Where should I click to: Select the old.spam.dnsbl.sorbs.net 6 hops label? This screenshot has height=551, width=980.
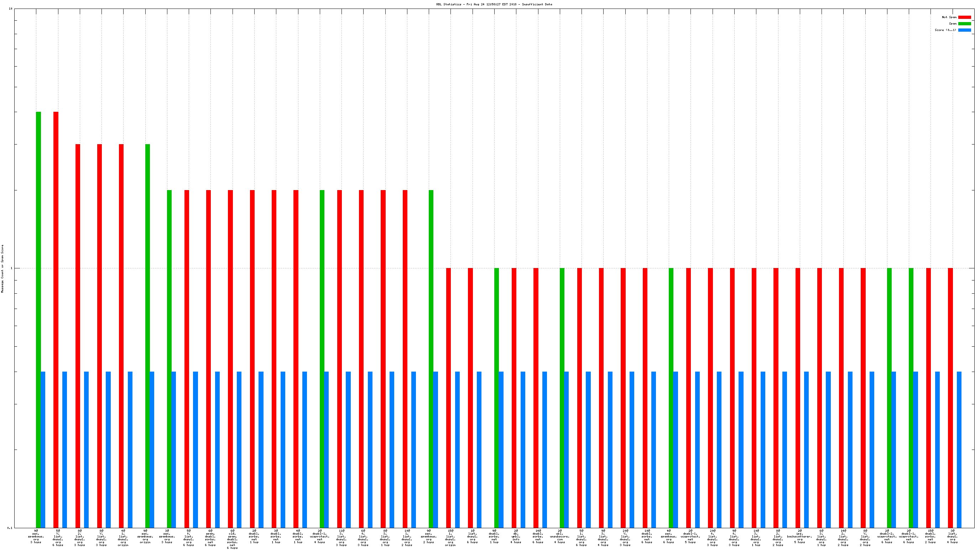coord(232,539)
